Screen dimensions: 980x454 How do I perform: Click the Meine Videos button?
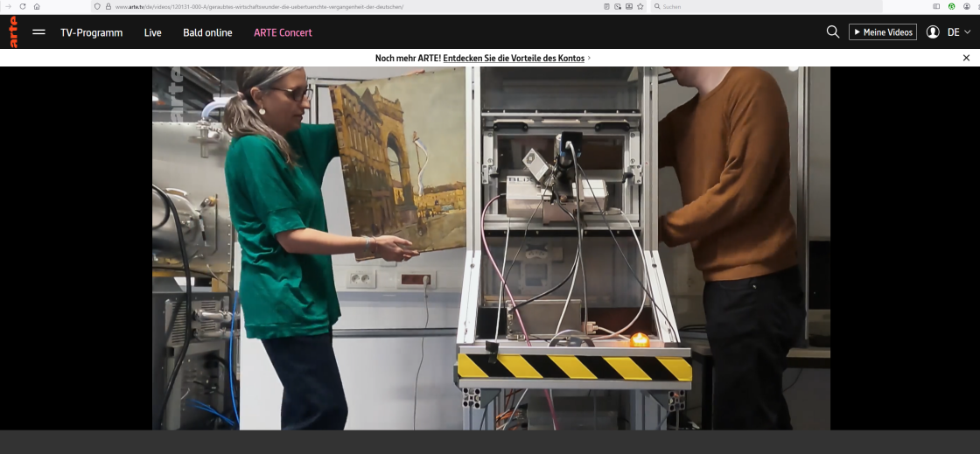(x=882, y=32)
